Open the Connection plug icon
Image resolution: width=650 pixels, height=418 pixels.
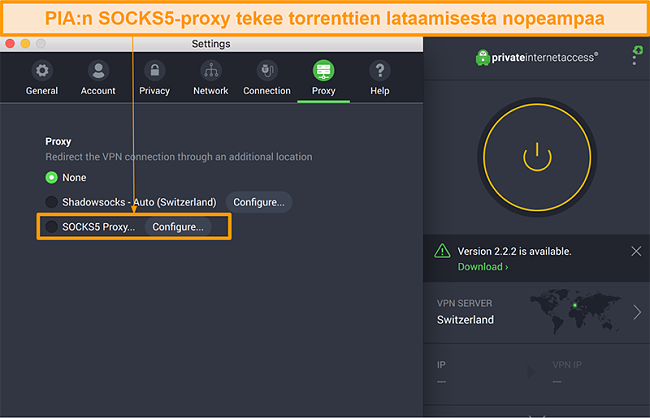[x=267, y=71]
